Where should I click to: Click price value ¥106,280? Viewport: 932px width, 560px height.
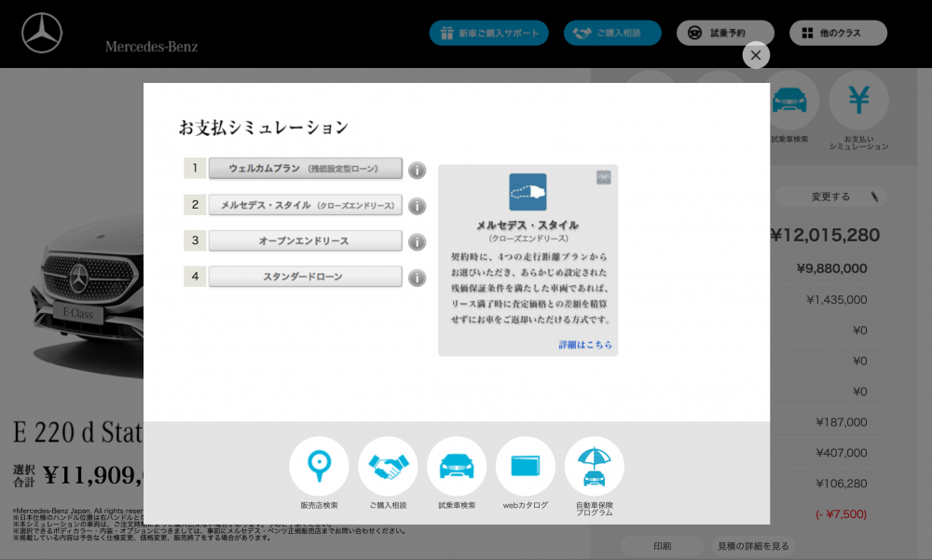tap(841, 484)
